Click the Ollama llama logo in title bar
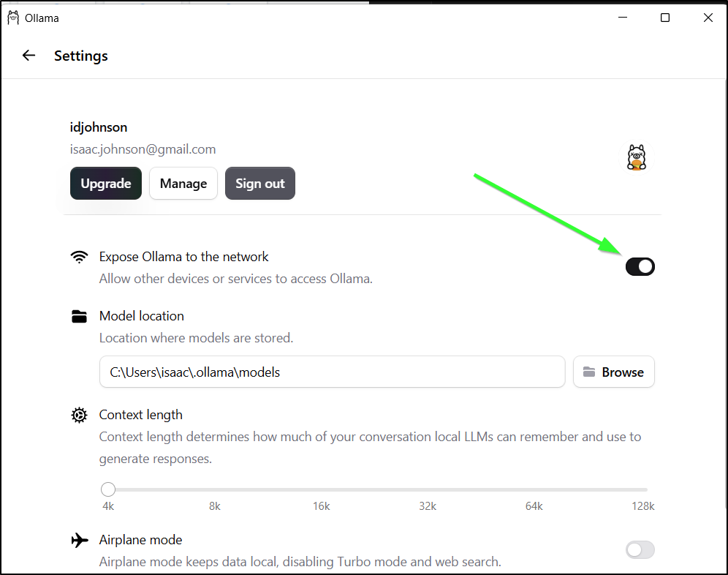728x575 pixels. 13,18
